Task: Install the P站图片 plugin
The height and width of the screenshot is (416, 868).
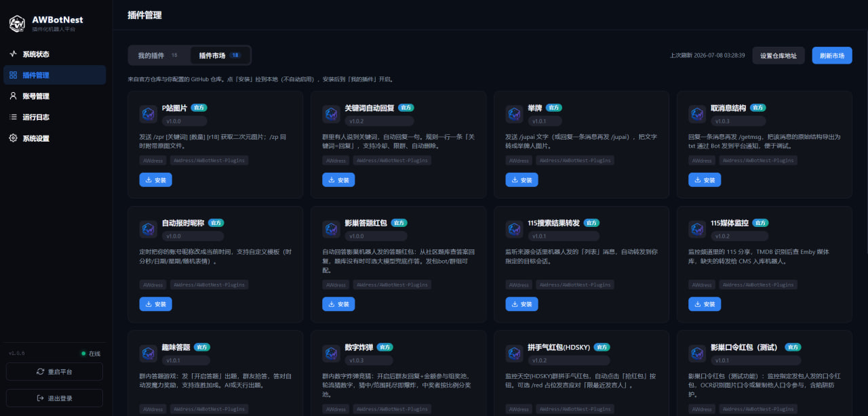Action: [x=156, y=180]
